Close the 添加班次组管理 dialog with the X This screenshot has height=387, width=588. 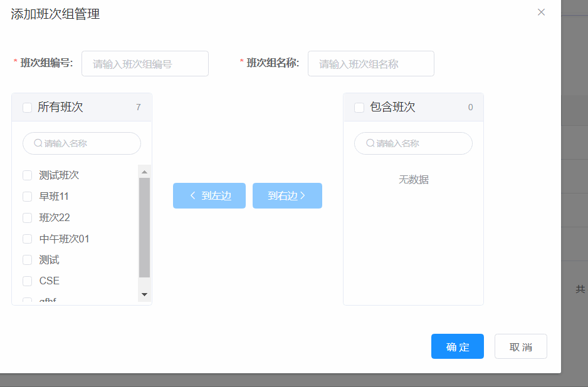[541, 12]
